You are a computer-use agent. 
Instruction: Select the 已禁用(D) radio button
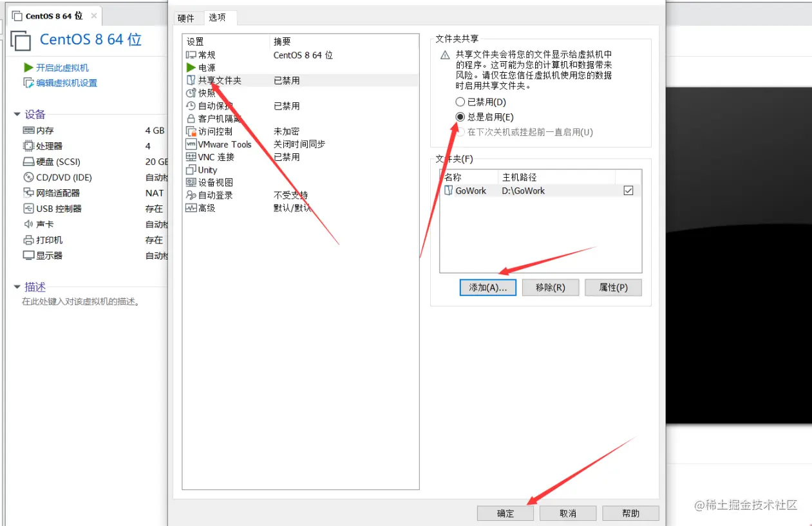point(460,102)
